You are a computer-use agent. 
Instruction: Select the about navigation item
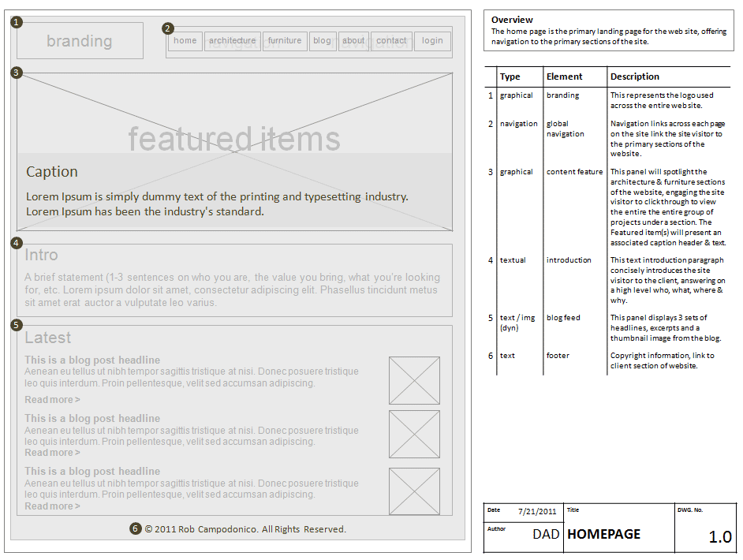point(353,41)
